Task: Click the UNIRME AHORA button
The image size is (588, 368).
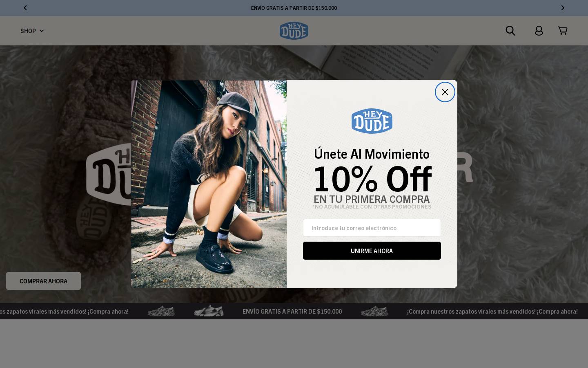Action: click(372, 251)
